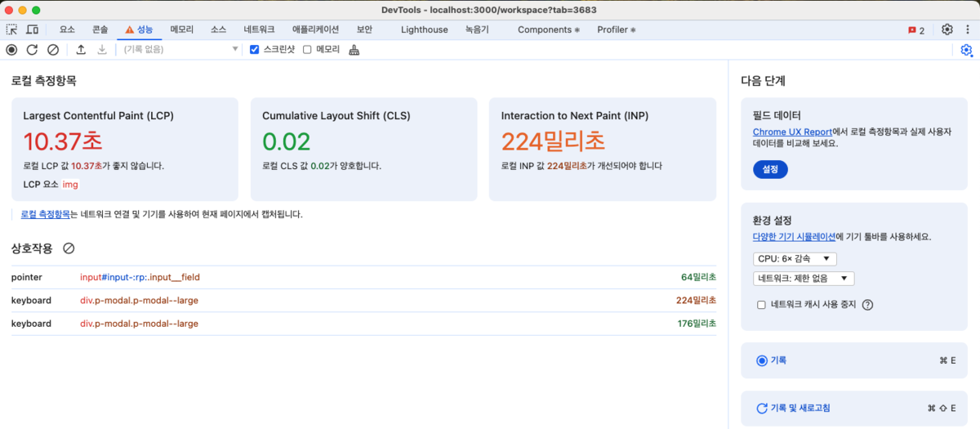The image size is (980, 429).
Task: Click the macOS green fullscreen button
Action: [x=36, y=10]
